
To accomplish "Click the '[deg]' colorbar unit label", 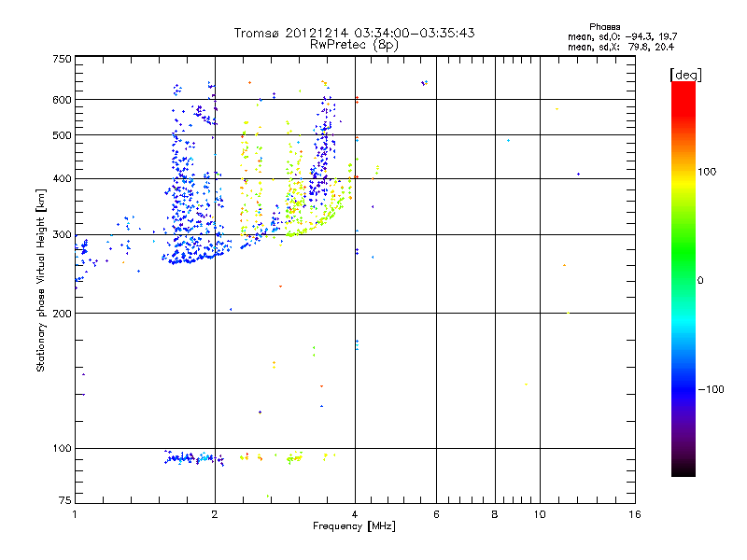I will point(685,75).
